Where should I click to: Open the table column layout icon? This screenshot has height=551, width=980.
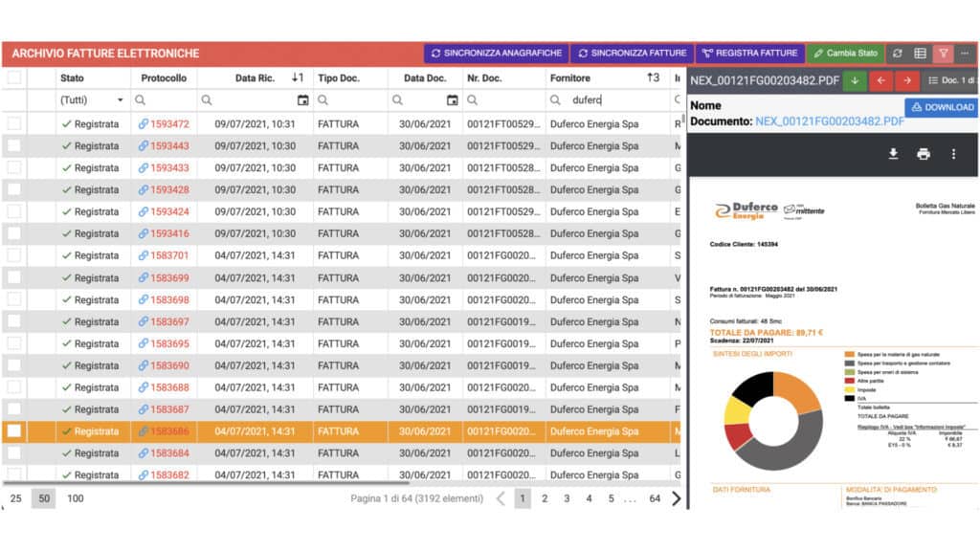pos(921,54)
